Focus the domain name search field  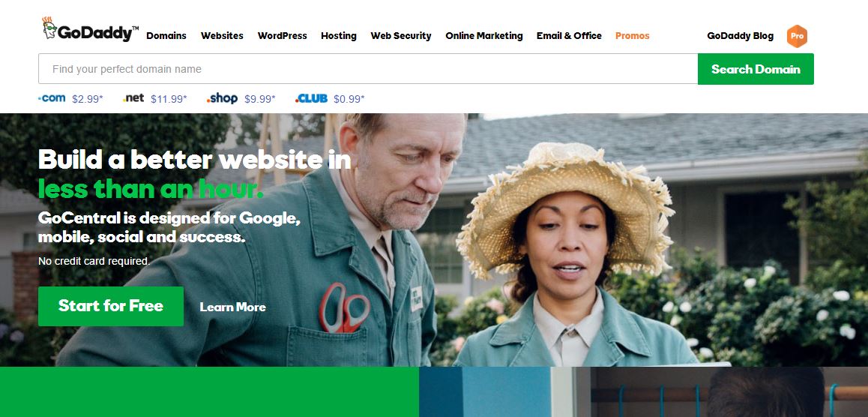[368, 69]
